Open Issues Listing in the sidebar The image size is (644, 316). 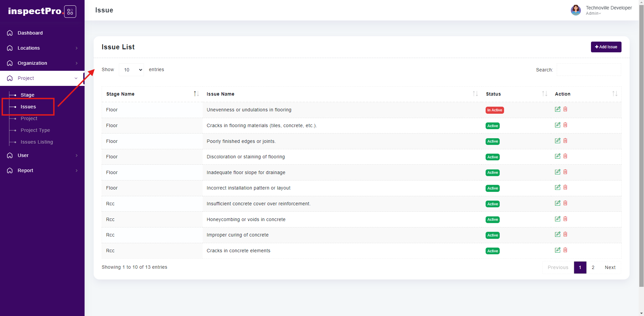[x=37, y=142]
